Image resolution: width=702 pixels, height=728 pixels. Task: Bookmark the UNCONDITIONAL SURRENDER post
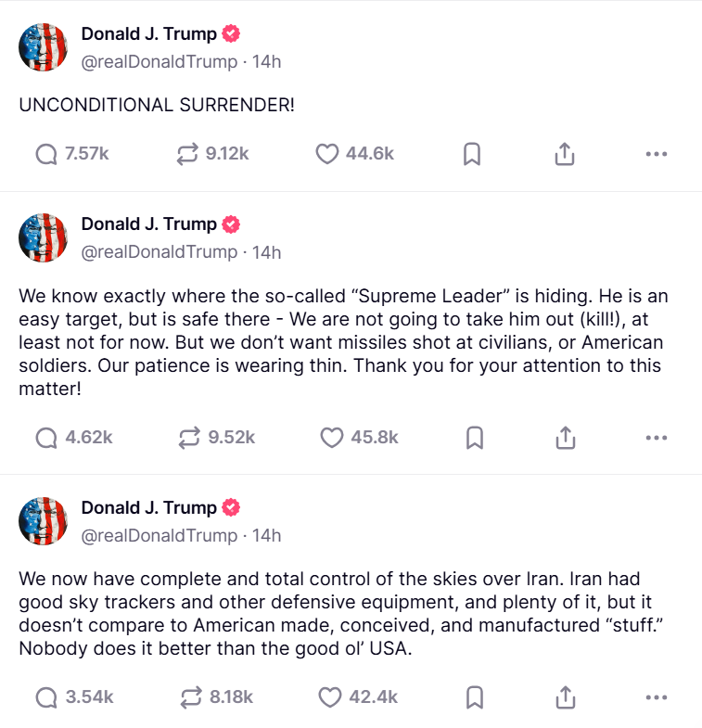471,155
